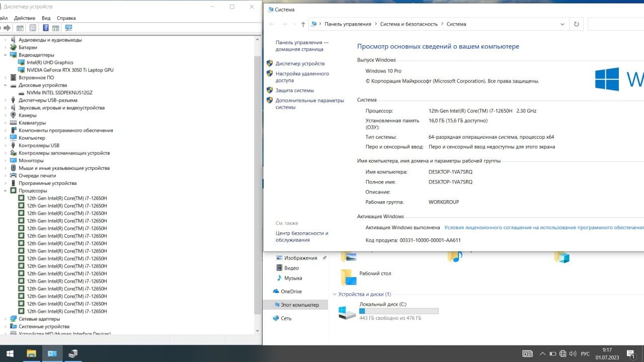
Task: Click the Клавиатуры keyboard category icon
Action: coord(14,123)
